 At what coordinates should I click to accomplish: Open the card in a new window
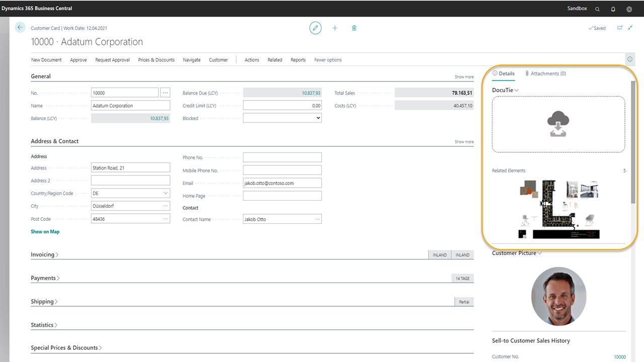pyautogui.click(x=620, y=28)
